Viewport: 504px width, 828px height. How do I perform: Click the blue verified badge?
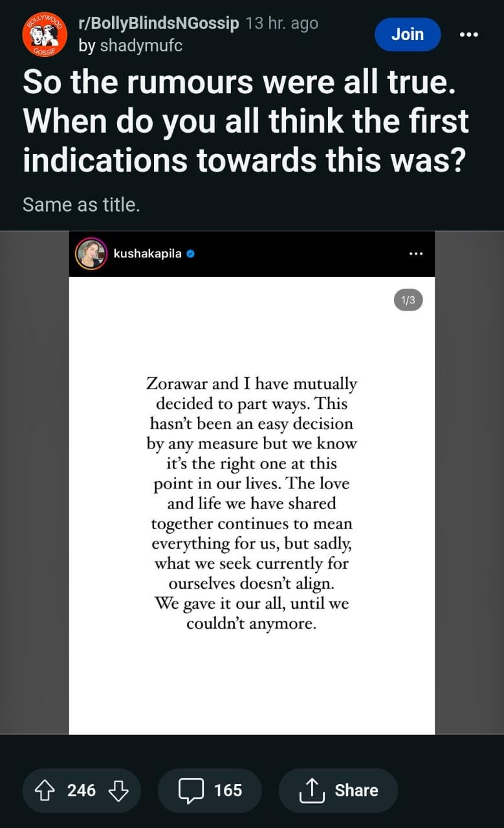tap(191, 254)
